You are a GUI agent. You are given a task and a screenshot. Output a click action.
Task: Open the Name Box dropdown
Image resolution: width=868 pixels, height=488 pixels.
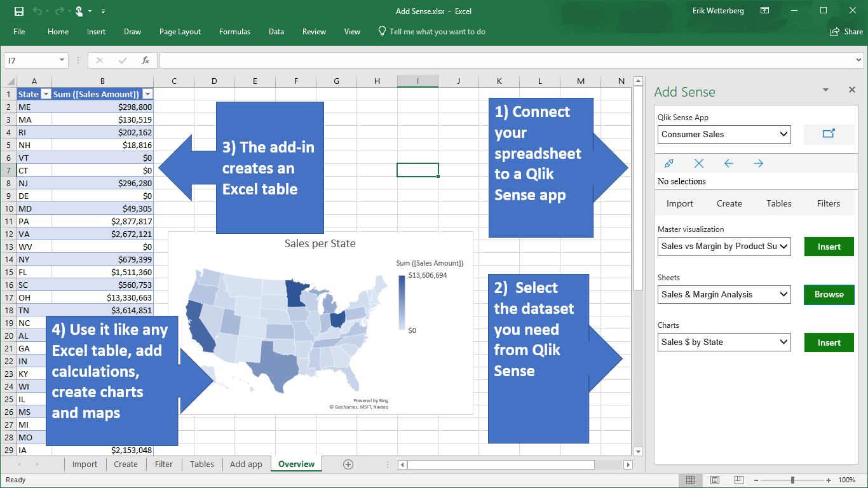point(62,60)
